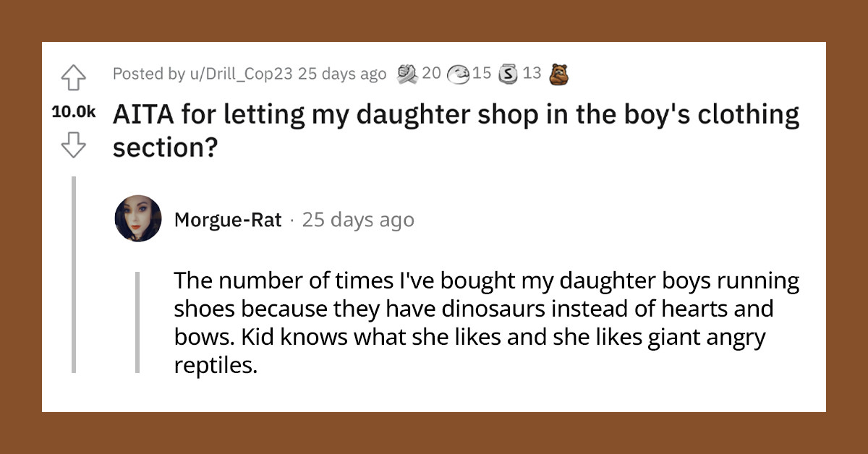Click the award count showing 13

[531, 73]
